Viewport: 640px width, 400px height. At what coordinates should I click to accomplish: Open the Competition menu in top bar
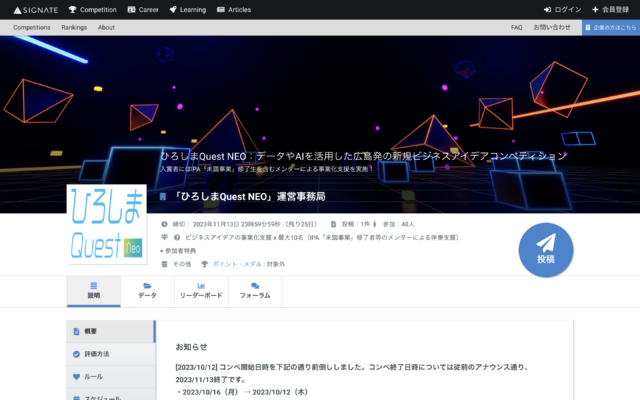pyautogui.click(x=93, y=10)
